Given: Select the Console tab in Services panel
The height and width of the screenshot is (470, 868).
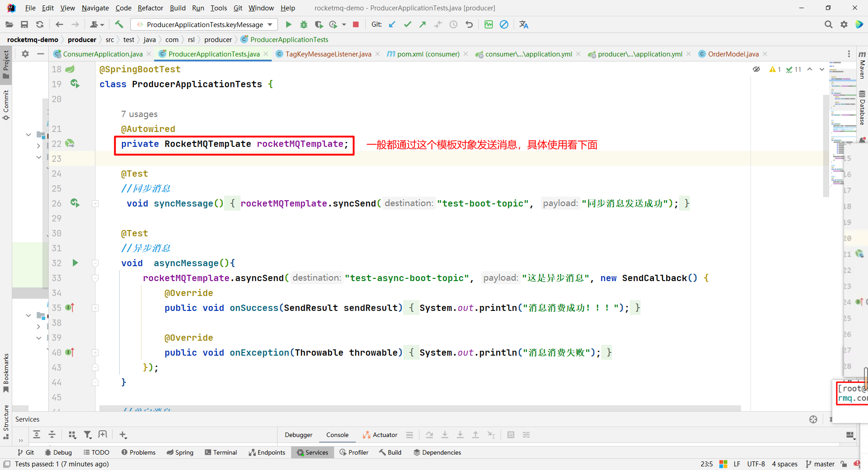Looking at the screenshot, I should click(x=337, y=435).
